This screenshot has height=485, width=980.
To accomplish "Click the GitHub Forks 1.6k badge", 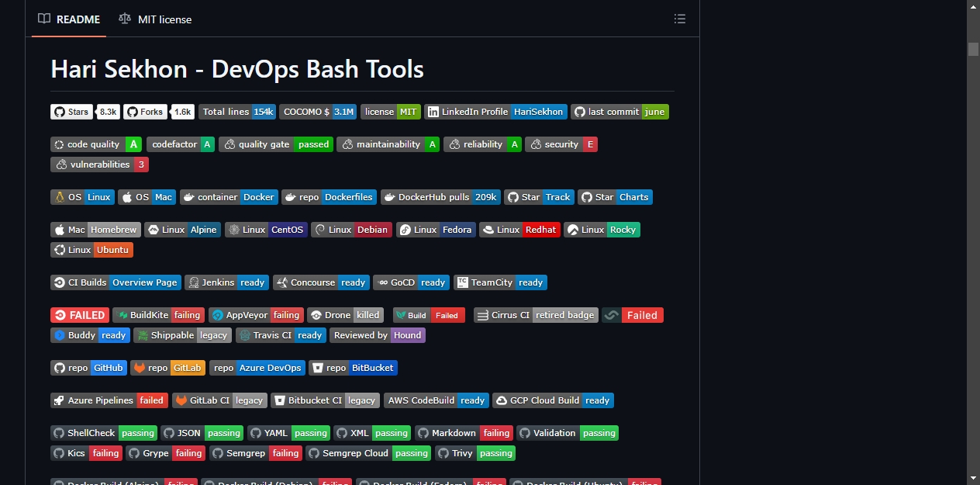I will tap(159, 112).
